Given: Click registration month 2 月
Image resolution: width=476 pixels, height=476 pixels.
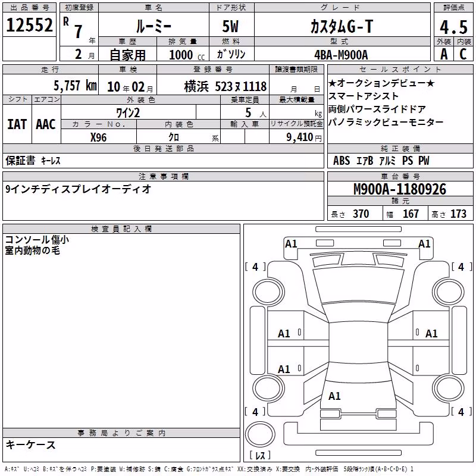Looking at the screenshot, I should [84, 55].
